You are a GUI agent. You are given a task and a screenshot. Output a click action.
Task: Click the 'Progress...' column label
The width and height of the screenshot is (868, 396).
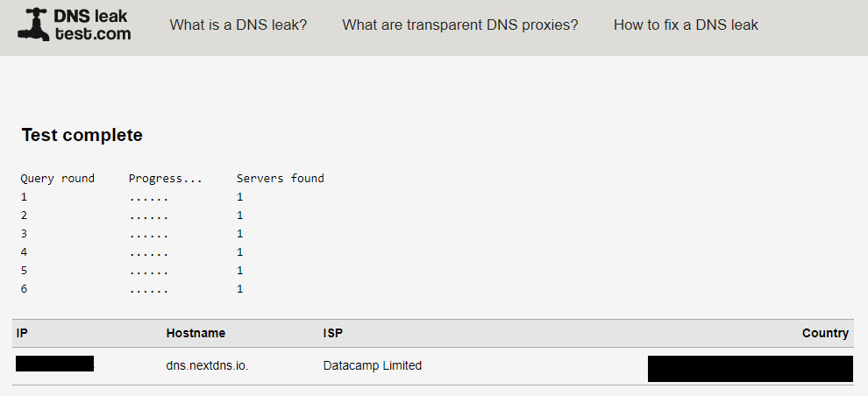pyautogui.click(x=166, y=179)
